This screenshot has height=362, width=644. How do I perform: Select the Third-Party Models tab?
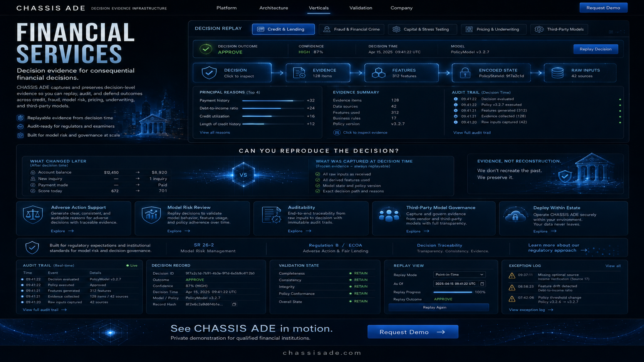tap(559, 29)
